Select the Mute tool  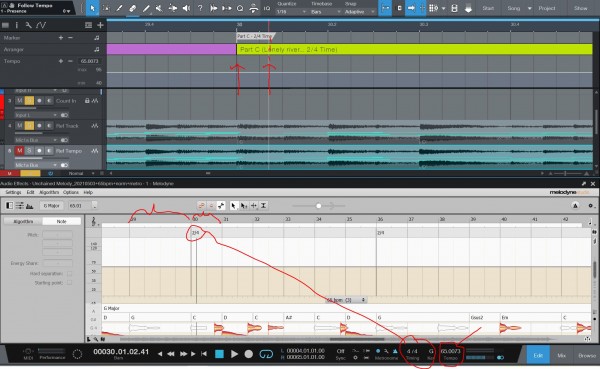[159, 8]
